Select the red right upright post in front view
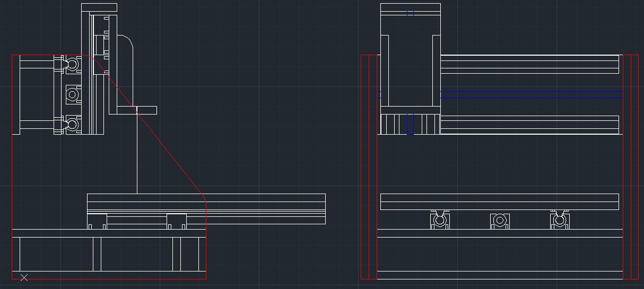The width and height of the screenshot is (644, 289). 631,167
